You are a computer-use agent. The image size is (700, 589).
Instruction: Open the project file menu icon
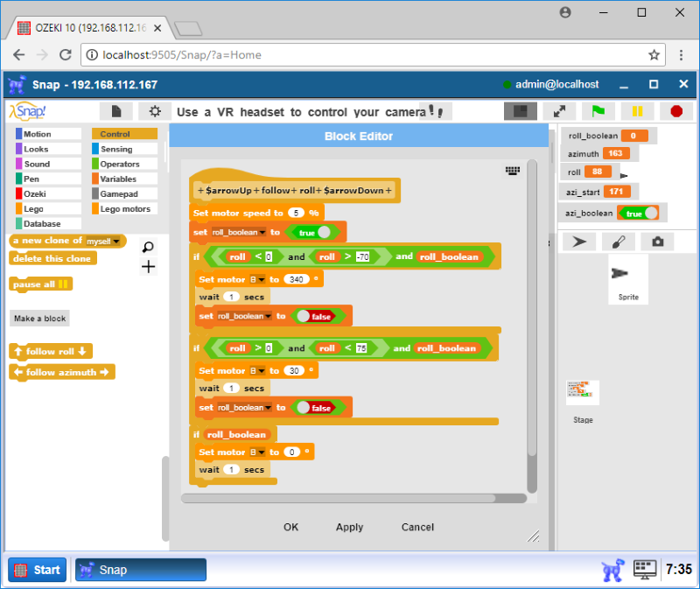coord(116,111)
